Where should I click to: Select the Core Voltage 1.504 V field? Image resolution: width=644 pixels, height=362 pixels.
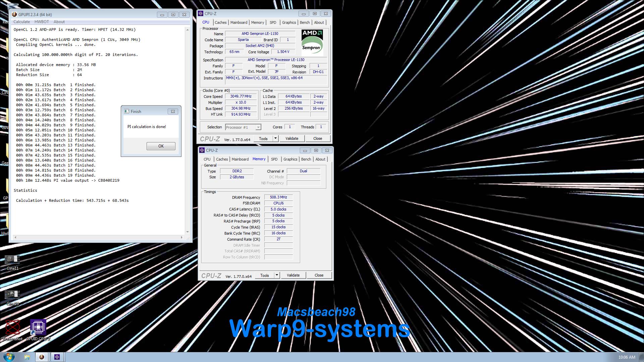(x=283, y=52)
